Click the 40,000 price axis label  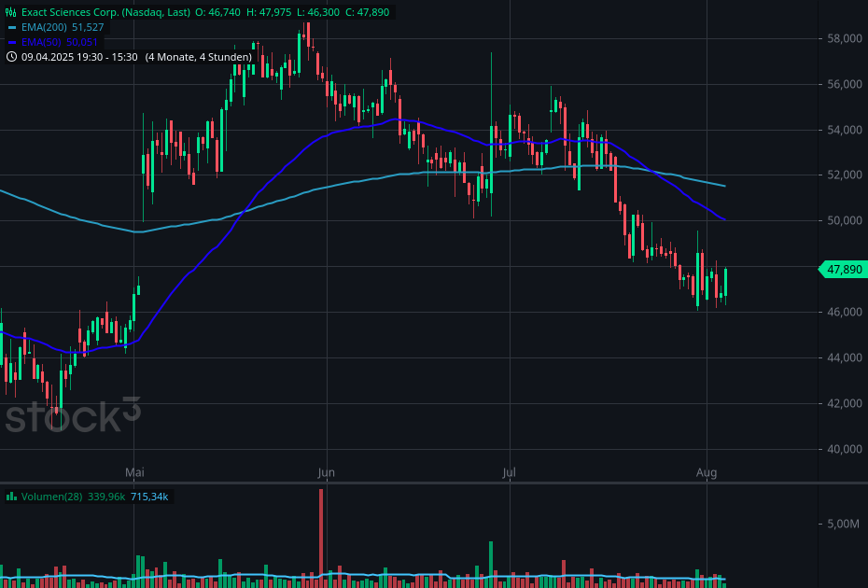[x=845, y=449]
